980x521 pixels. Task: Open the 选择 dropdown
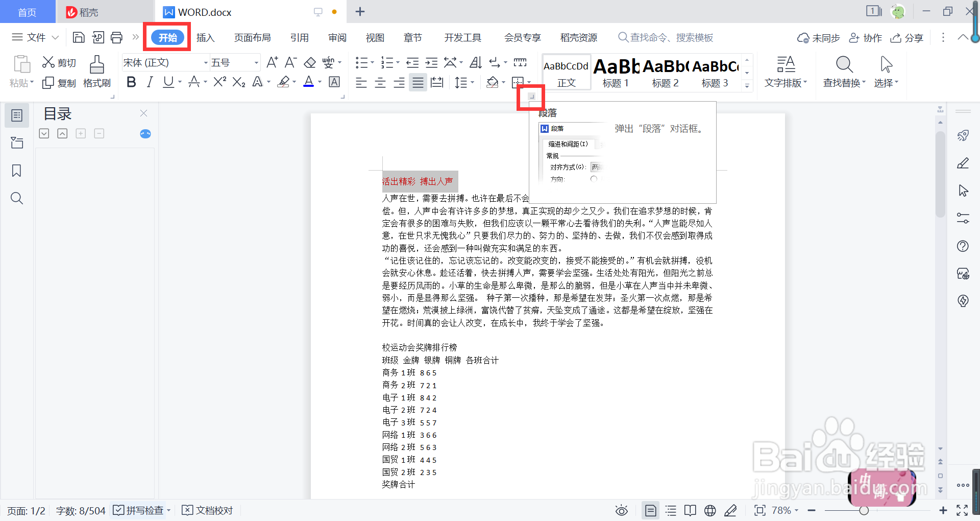[x=886, y=72]
